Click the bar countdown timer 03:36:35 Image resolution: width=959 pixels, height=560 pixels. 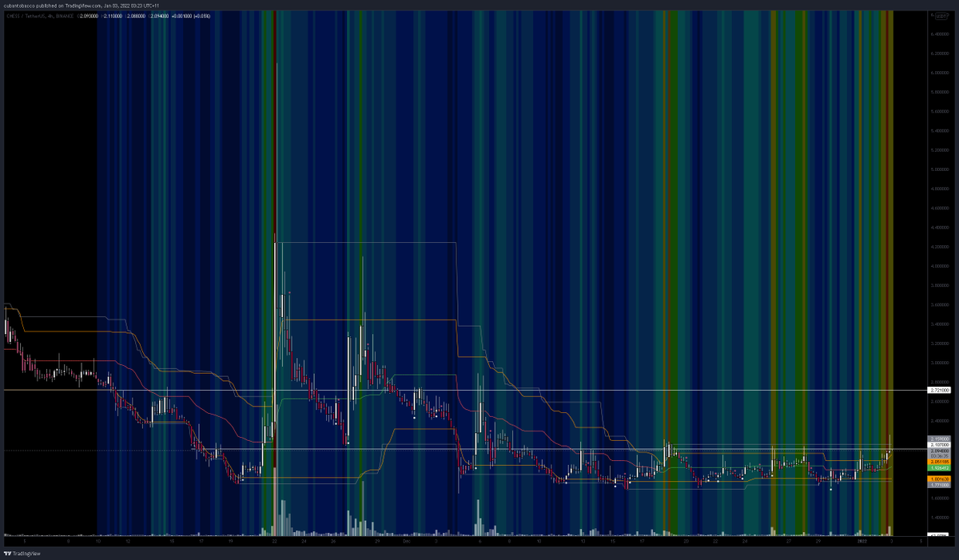(x=939, y=456)
